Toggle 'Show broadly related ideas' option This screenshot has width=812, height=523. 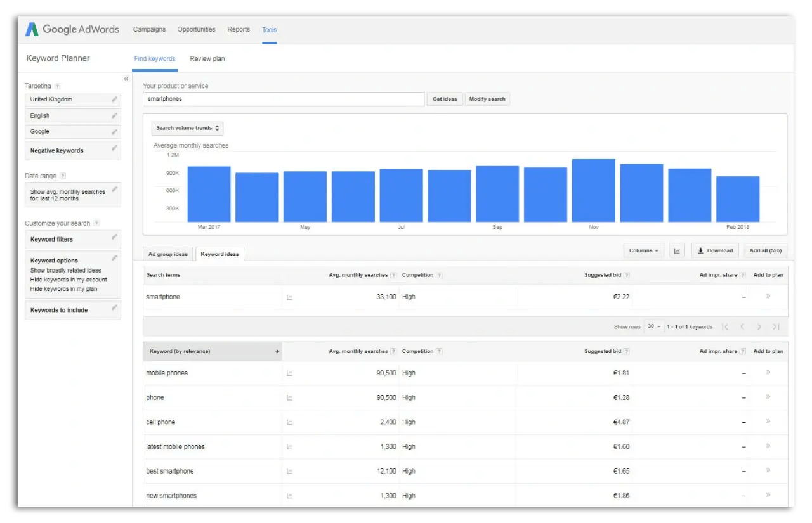point(65,269)
